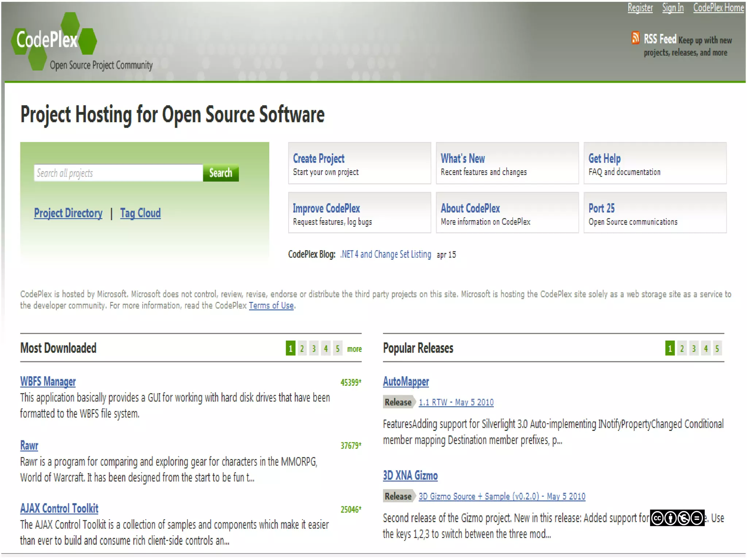Read the Terms of Use link

(x=271, y=306)
